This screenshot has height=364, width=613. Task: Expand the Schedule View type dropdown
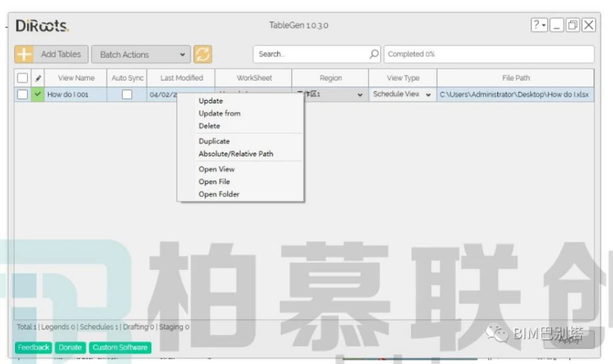click(x=428, y=95)
